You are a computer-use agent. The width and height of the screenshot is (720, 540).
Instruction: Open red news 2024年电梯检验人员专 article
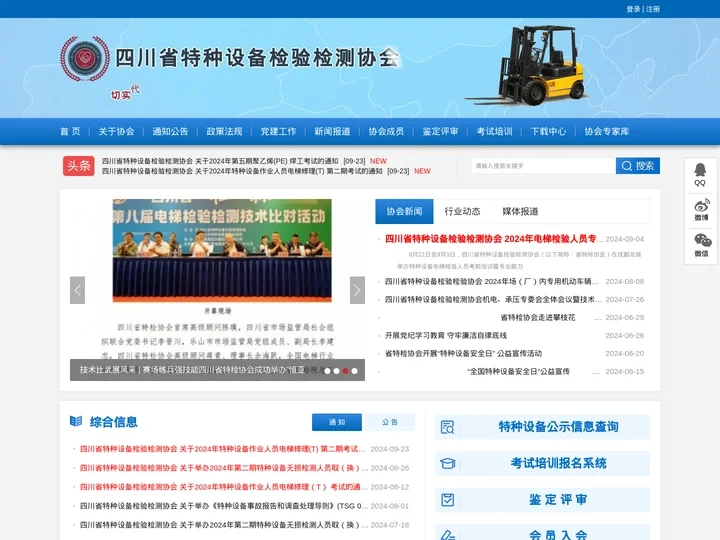(494, 239)
